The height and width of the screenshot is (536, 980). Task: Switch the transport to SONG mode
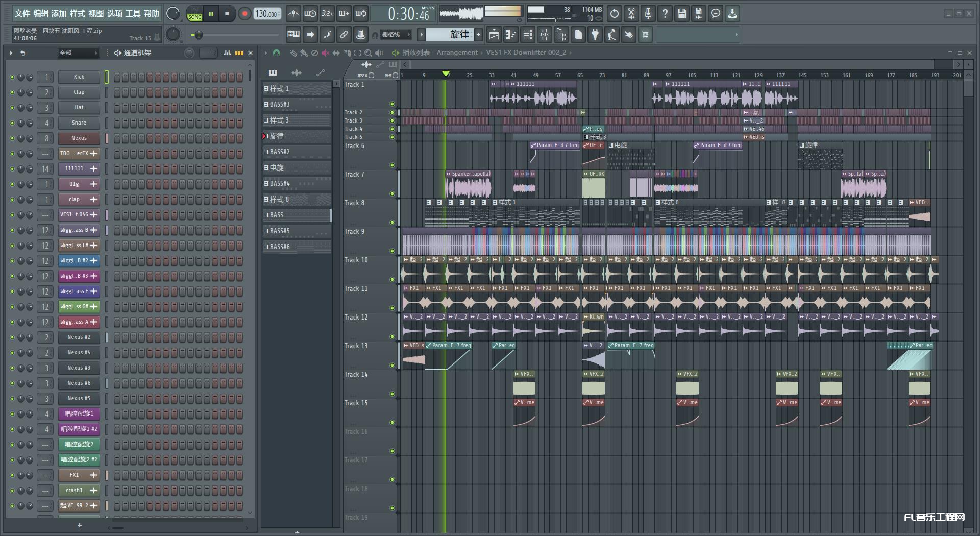point(194,17)
